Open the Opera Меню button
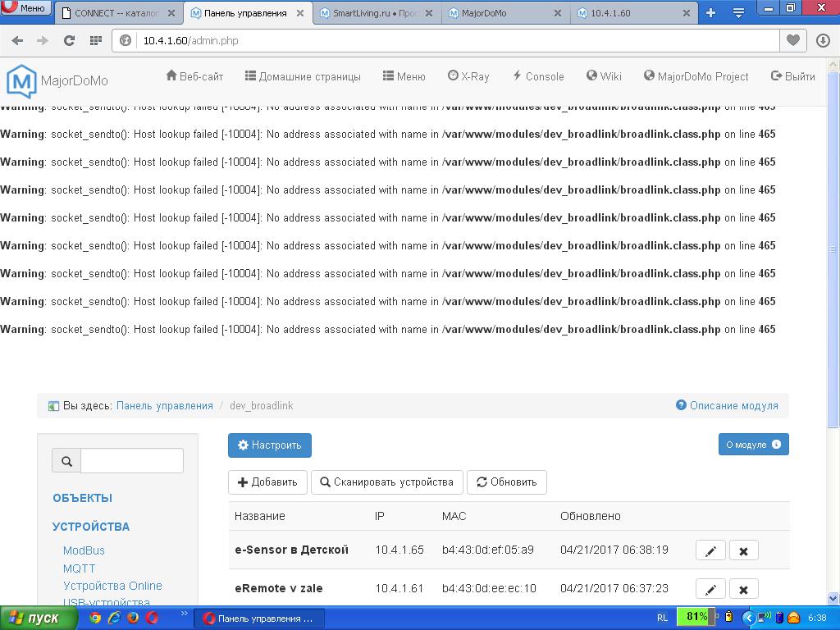Screen dimensions: 840x630 pyautogui.click(x=25, y=8)
